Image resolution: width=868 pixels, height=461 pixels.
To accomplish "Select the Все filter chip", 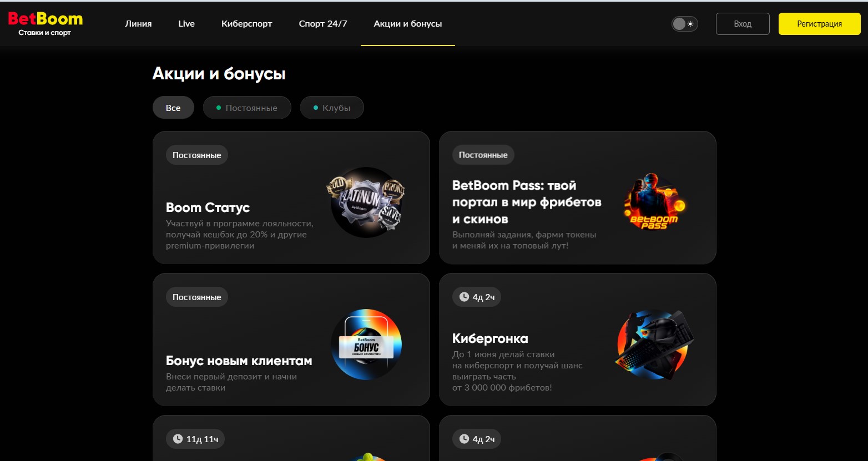I will click(173, 108).
